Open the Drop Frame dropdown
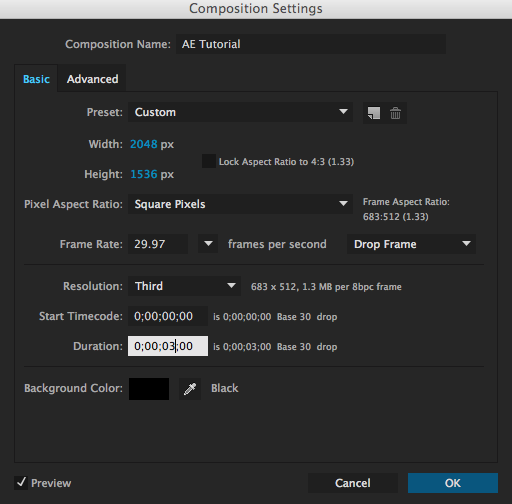The width and height of the screenshot is (512, 504). (x=411, y=244)
